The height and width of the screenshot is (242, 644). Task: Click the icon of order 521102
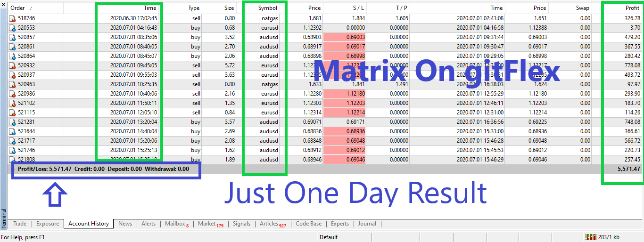point(12,103)
